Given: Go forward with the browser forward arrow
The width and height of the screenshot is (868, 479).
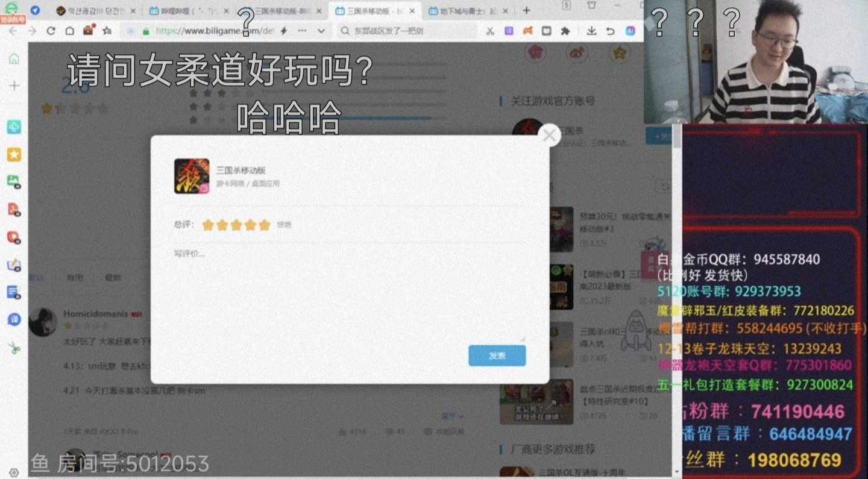Looking at the screenshot, I should 32,31.
